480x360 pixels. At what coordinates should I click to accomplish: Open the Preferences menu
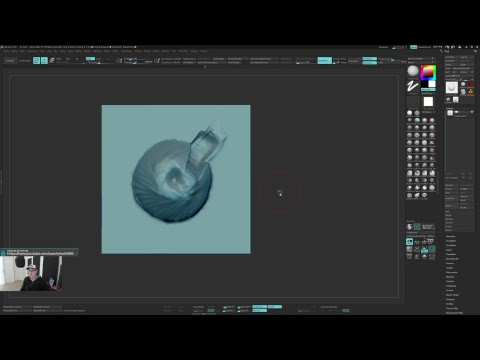pyautogui.click(x=126, y=51)
